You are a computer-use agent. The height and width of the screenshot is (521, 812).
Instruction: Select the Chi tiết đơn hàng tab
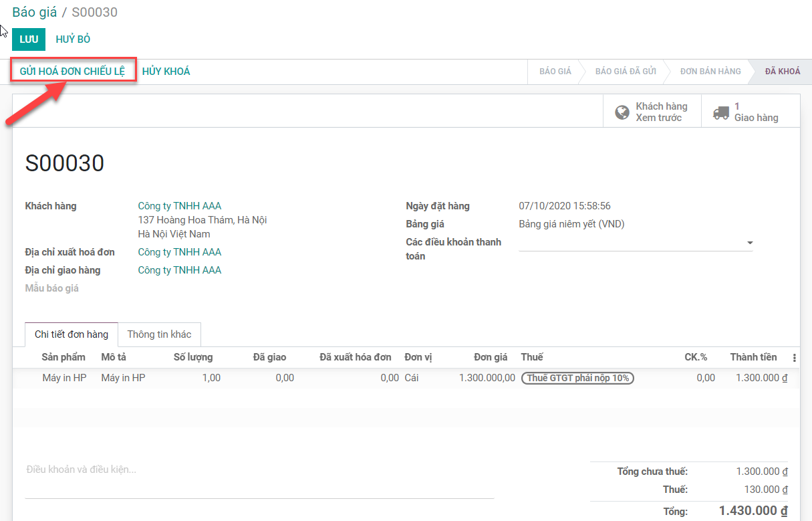tap(72, 334)
